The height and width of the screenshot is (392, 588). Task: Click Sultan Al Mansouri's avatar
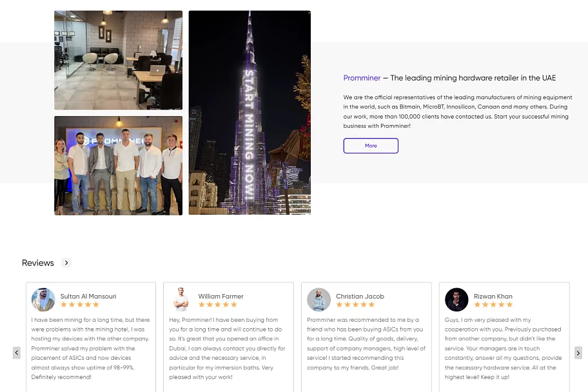pyautogui.click(x=43, y=299)
